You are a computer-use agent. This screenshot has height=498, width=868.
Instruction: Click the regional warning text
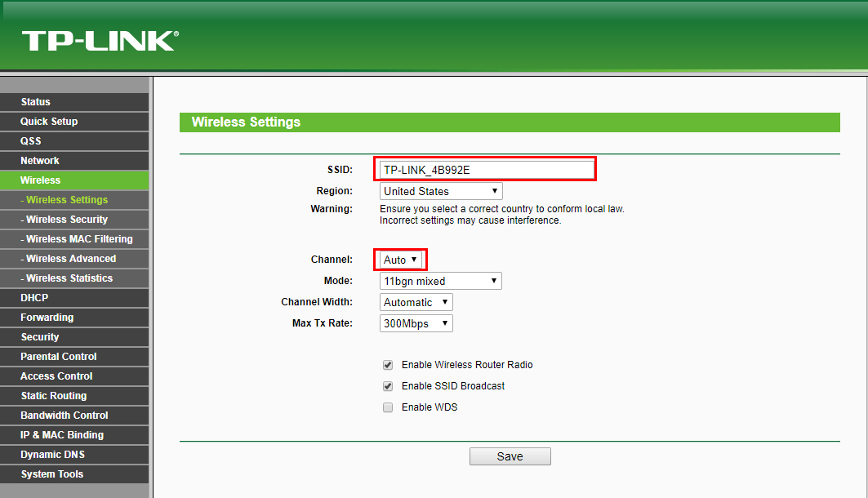coord(501,215)
